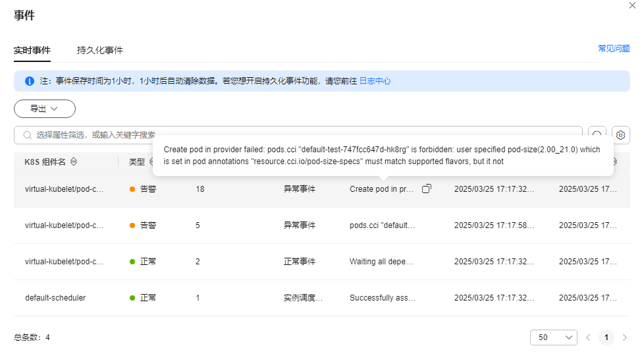Open table settings via the gear icon
The height and width of the screenshot is (352, 644).
point(620,135)
